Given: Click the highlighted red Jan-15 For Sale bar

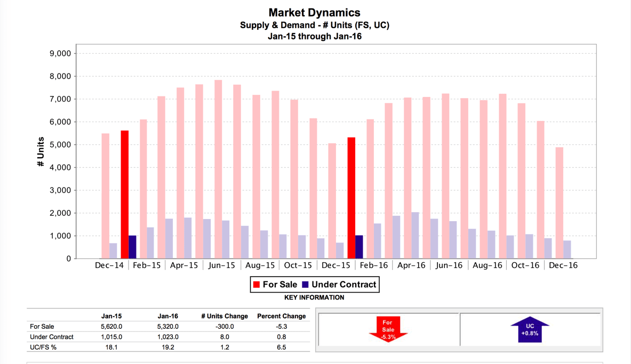Looking at the screenshot, I should (125, 195).
